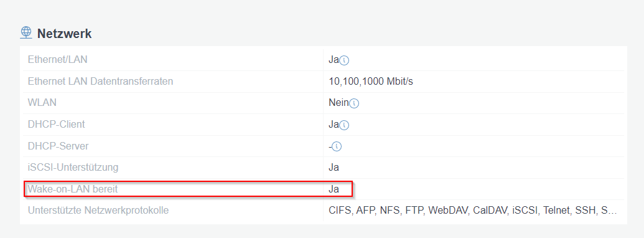Viewport: 644px width, 238px height.
Task: Show info tooltip for DHCP-Client value
Action: pyautogui.click(x=344, y=125)
